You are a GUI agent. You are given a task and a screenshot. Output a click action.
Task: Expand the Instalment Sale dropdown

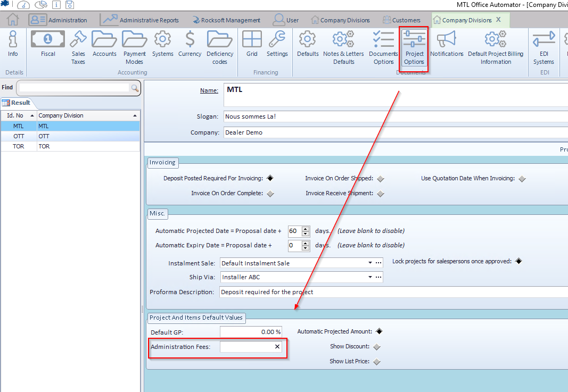pos(370,263)
